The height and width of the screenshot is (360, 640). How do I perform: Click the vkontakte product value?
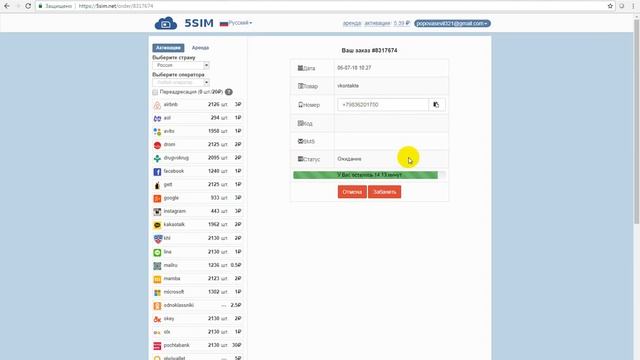click(348, 86)
